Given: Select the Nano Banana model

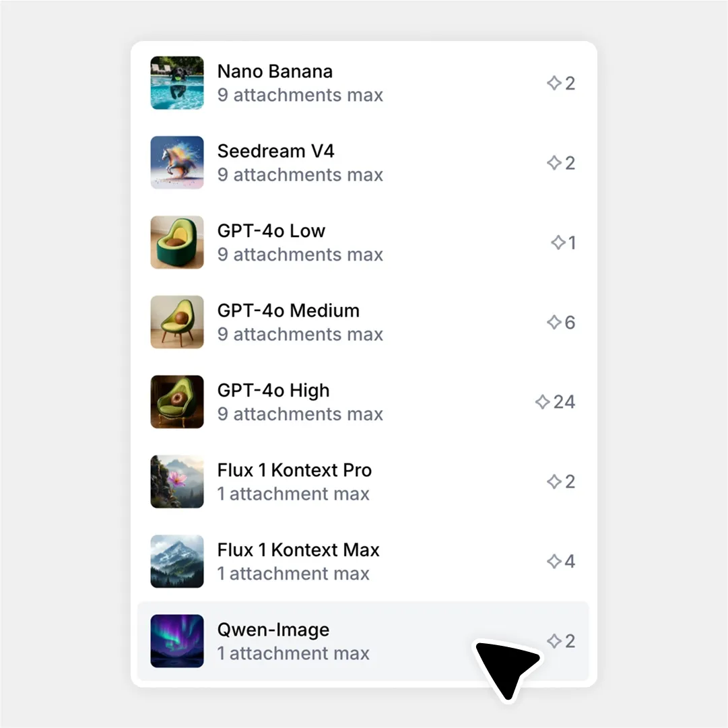Looking at the screenshot, I should click(363, 83).
